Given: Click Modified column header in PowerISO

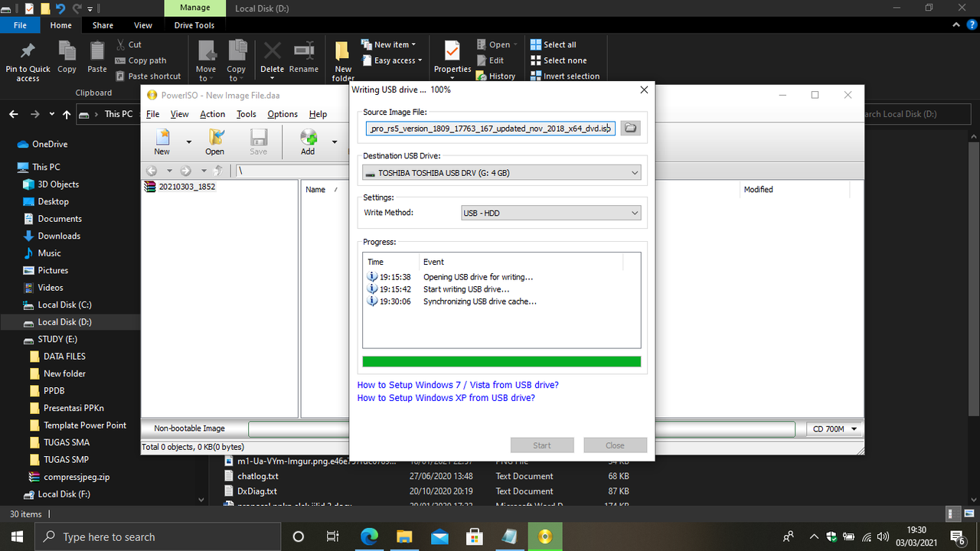Looking at the screenshot, I should (x=758, y=189).
